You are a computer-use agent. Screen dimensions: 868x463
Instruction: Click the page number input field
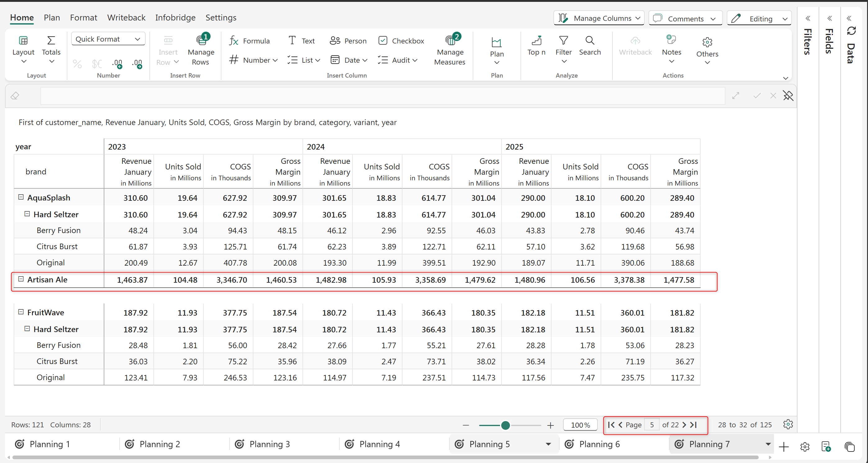tap(652, 425)
